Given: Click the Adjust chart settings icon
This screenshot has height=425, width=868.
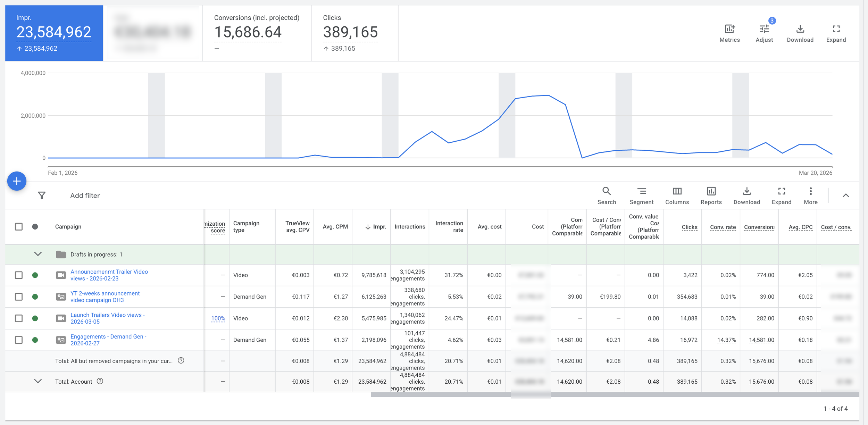Looking at the screenshot, I should pos(764,29).
